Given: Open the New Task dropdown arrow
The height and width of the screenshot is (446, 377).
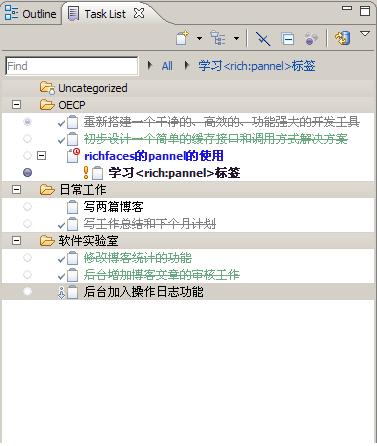Looking at the screenshot, I should point(199,38).
